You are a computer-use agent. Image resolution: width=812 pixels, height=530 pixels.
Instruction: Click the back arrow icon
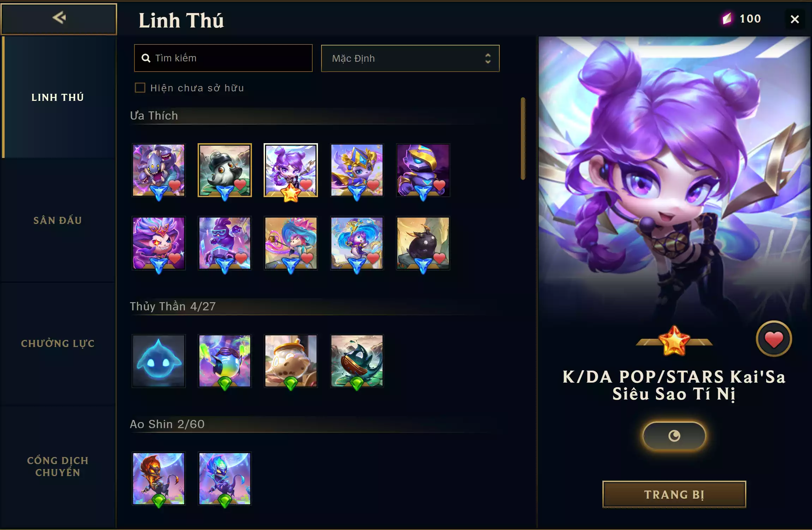click(x=59, y=18)
